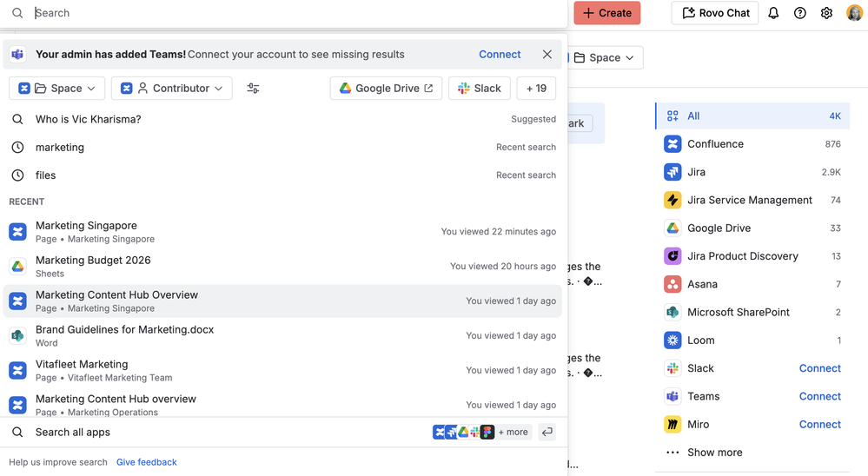Open Marketing Budget 2026 sheet result

tap(93, 261)
